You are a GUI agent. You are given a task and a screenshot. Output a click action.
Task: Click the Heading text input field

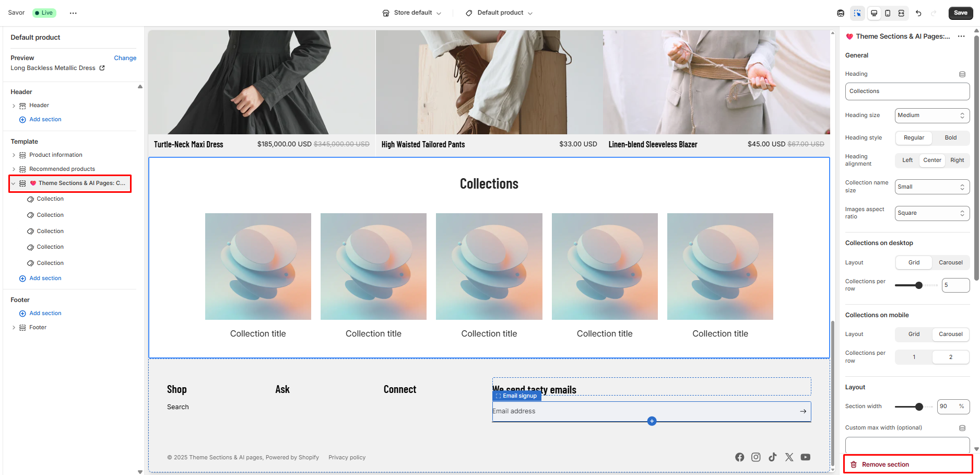pos(907,91)
